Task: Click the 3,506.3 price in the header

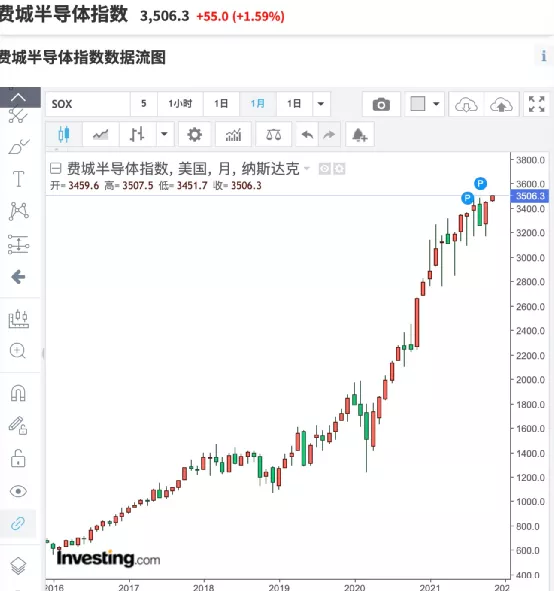Action: (x=165, y=16)
